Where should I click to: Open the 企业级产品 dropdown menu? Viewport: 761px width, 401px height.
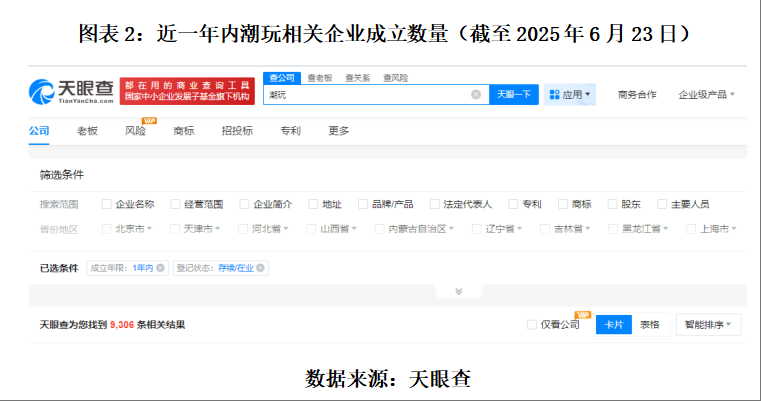(x=707, y=95)
